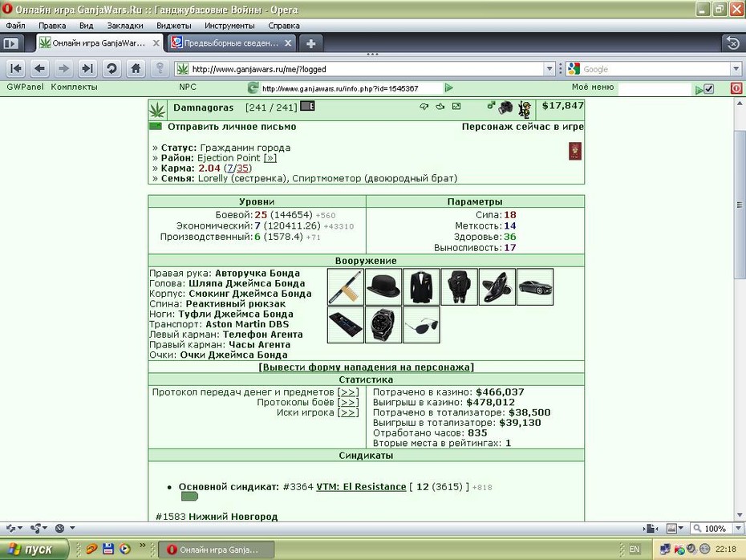Open the Инструменты menu
746x560 pixels.
(229, 26)
